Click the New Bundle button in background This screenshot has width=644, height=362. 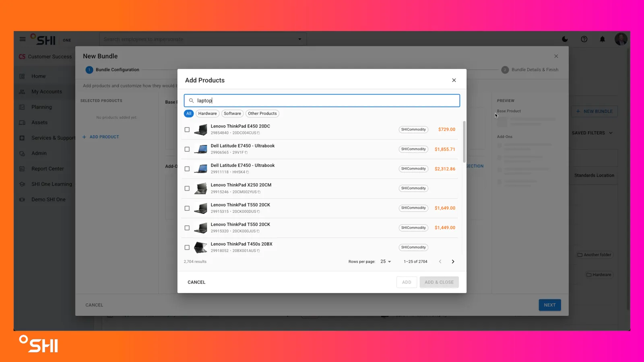(594, 111)
